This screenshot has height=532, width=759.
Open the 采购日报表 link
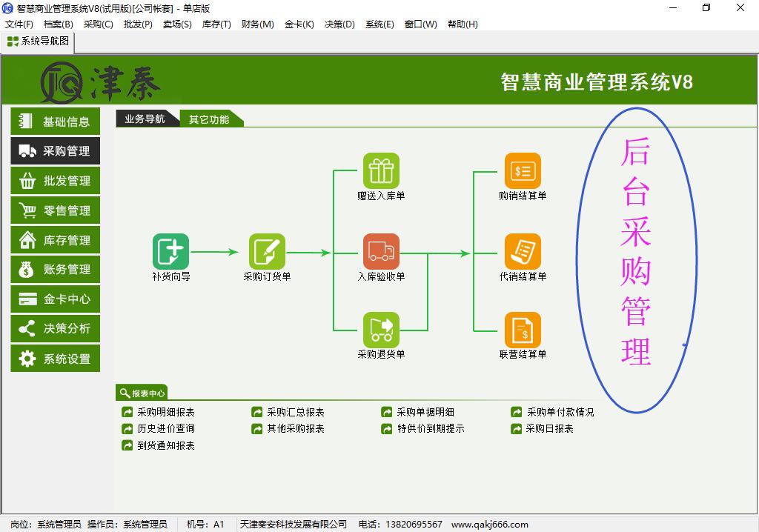click(x=549, y=428)
